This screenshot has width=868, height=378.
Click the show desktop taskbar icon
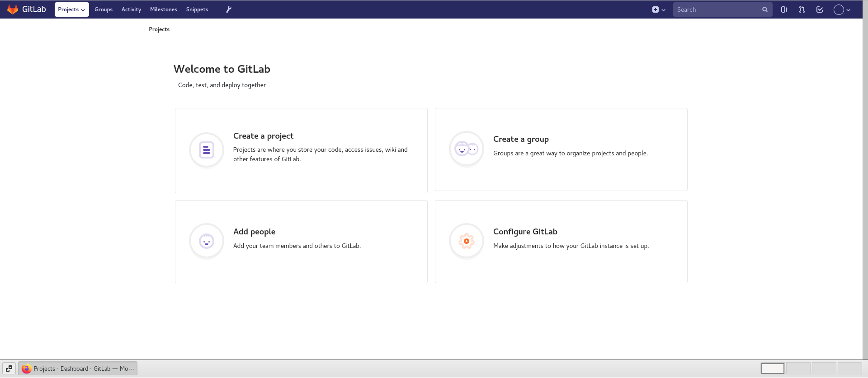pyautogui.click(x=9, y=369)
